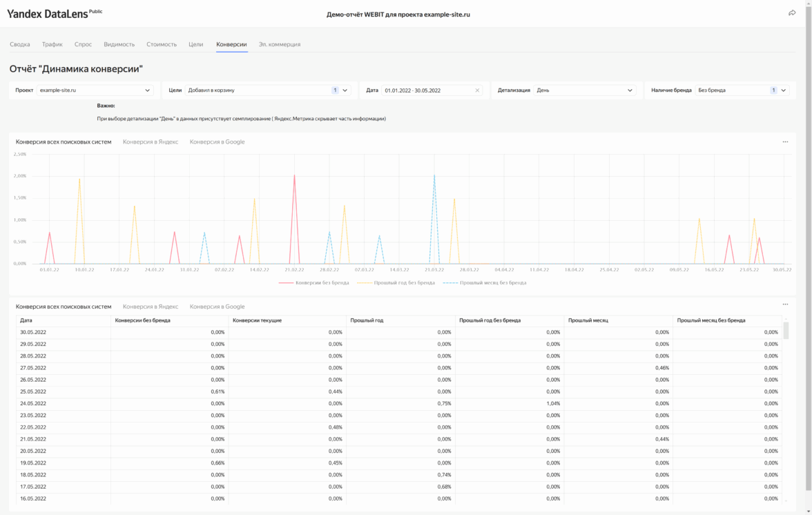The width and height of the screenshot is (812, 515).
Task: Toggle 'Прошлый месяц без бренда' legend series
Action: pyautogui.click(x=485, y=283)
